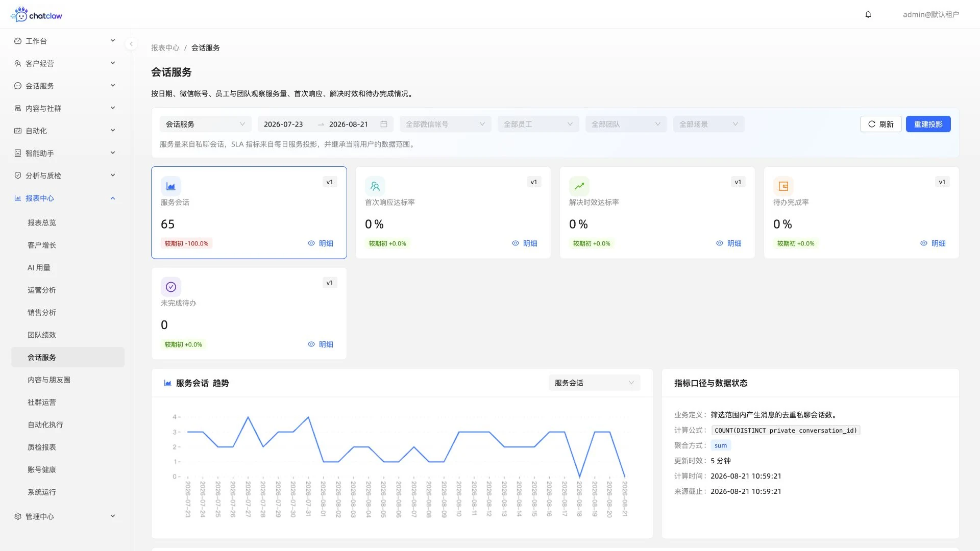Click 报表中心 breadcrumb link
Image resolution: width=980 pixels, height=551 pixels.
pyautogui.click(x=165, y=48)
